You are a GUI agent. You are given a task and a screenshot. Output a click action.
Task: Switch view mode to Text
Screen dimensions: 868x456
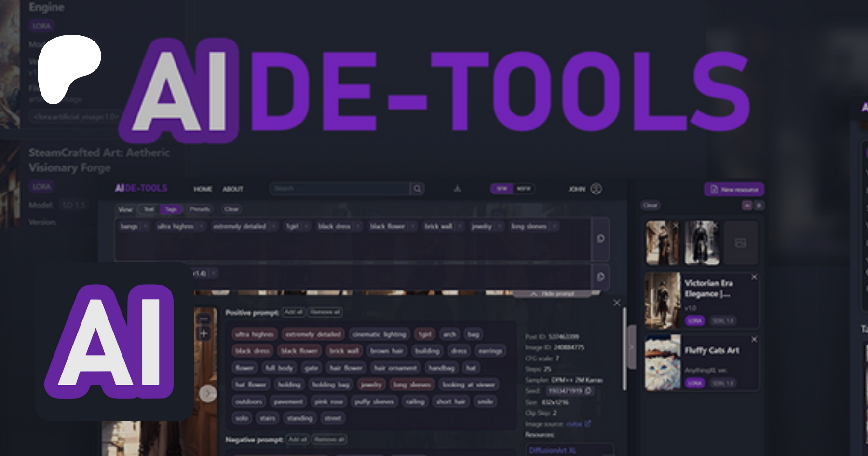click(x=149, y=209)
